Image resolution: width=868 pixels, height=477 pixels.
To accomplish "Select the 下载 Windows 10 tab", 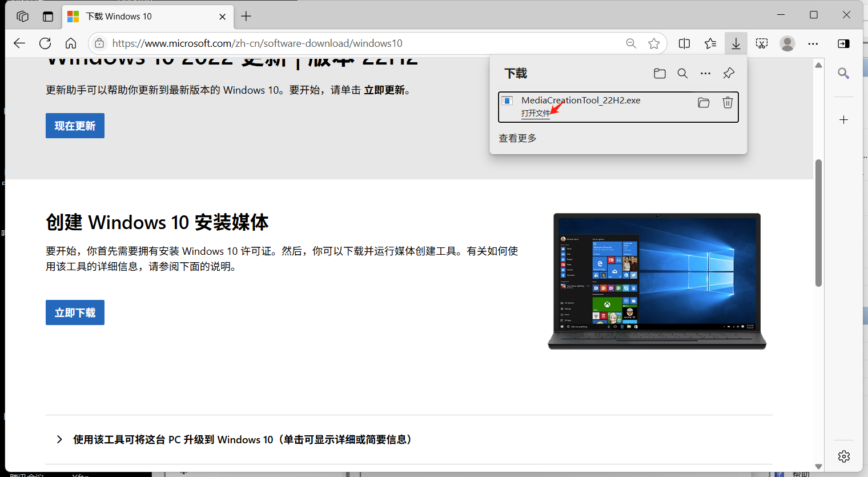I will click(147, 17).
